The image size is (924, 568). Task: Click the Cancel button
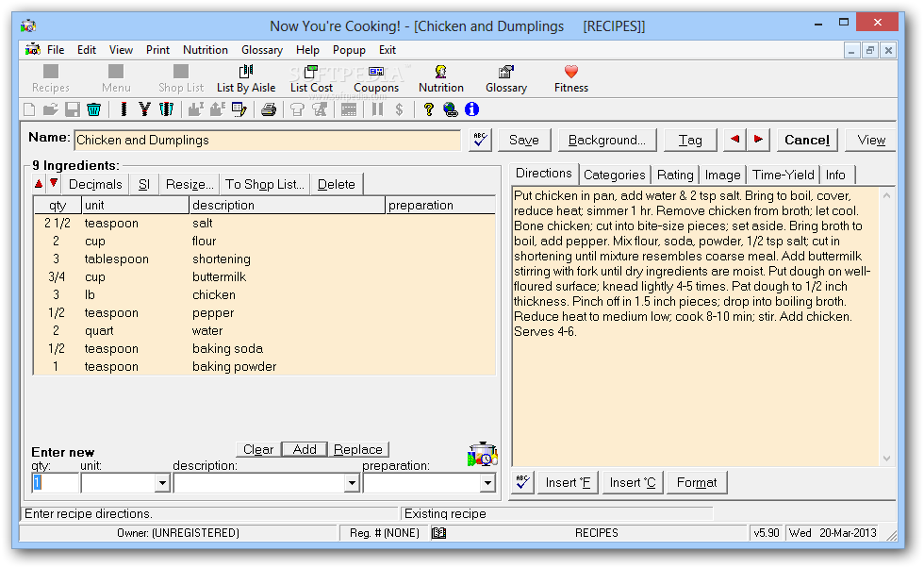click(x=807, y=141)
